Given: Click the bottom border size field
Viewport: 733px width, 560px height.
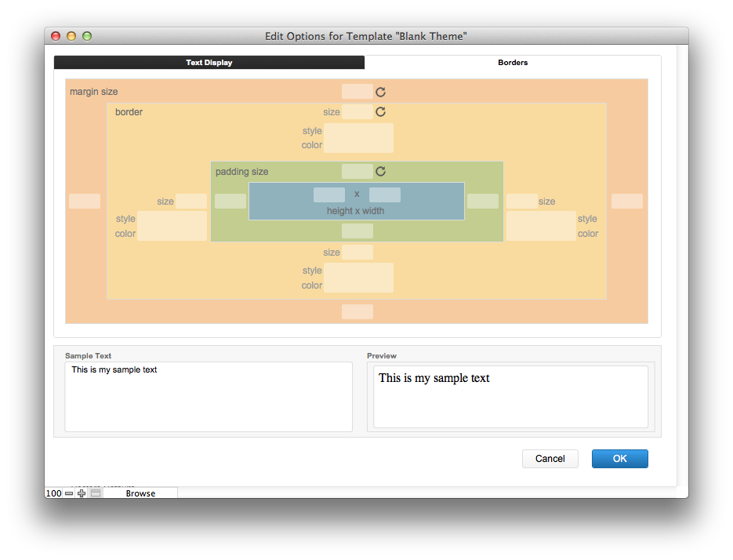Looking at the screenshot, I should pyautogui.click(x=357, y=253).
